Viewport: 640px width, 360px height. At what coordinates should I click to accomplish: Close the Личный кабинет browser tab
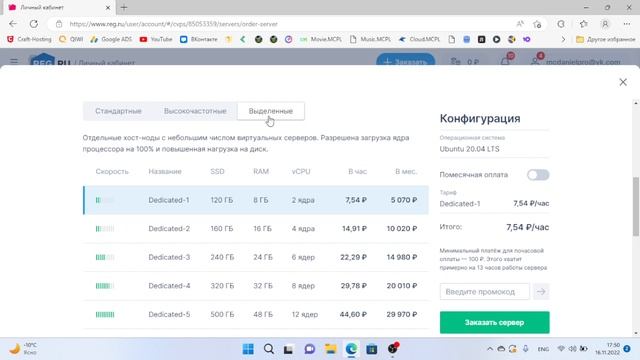coord(108,7)
